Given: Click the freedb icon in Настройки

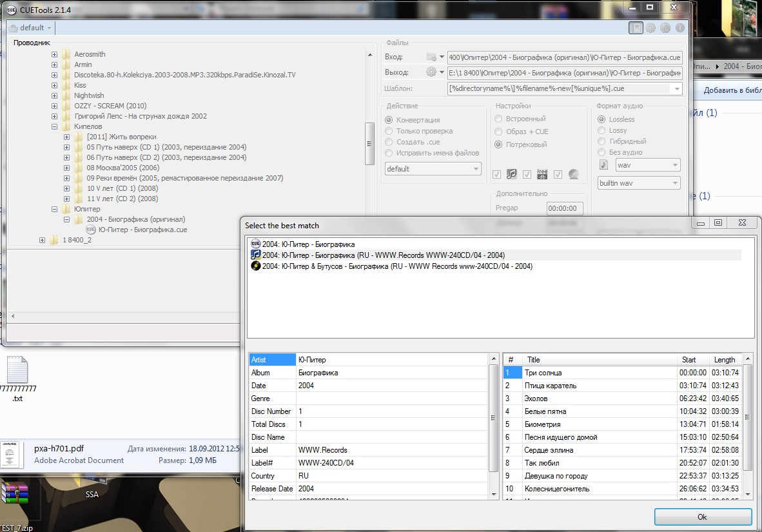Looking at the screenshot, I should [542, 174].
